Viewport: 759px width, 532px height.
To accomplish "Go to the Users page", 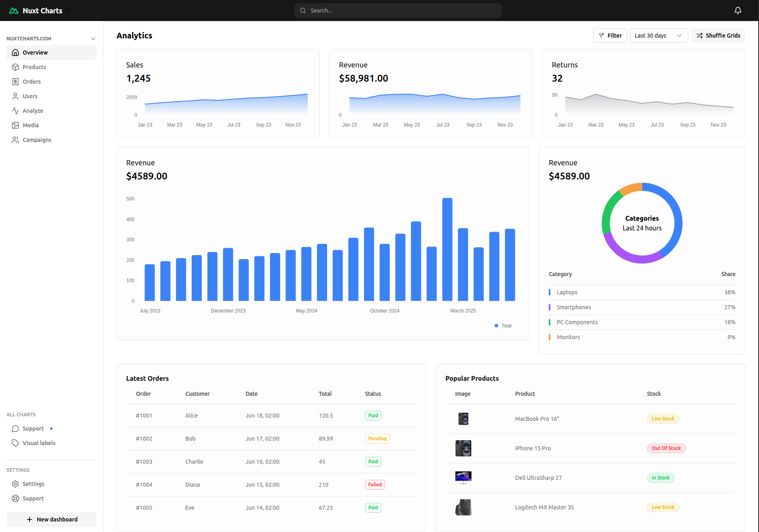I will tap(30, 96).
